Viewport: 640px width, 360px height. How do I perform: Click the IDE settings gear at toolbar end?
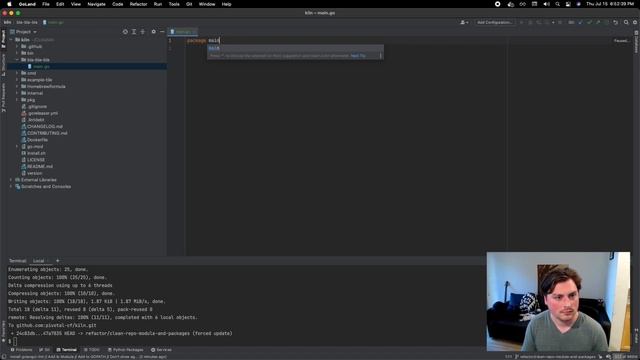[635, 22]
